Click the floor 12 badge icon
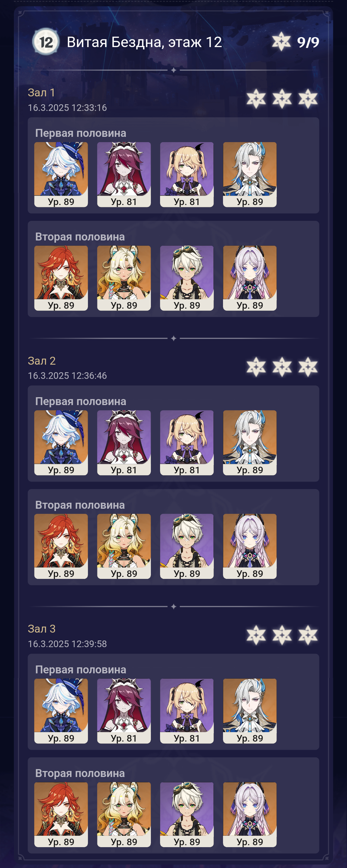This screenshot has height=868, width=347. 46,42
